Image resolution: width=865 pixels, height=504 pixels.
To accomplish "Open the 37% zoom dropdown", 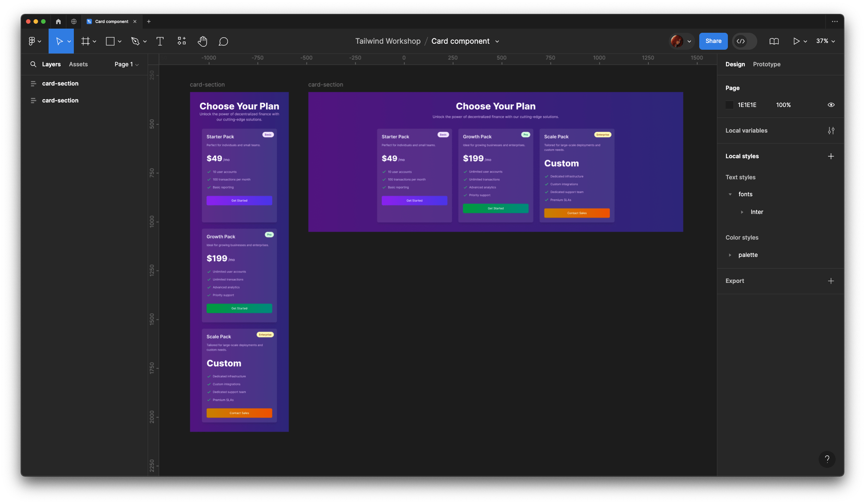I will point(825,41).
